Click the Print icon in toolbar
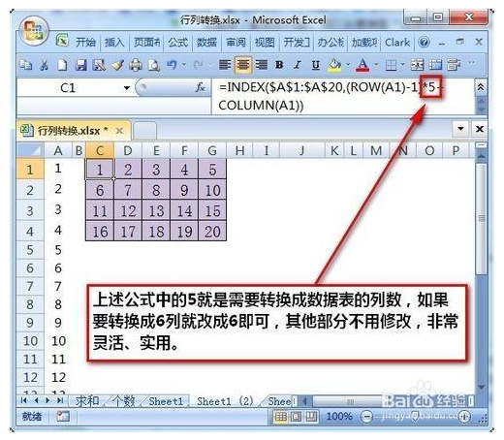The image size is (504, 440). [x=136, y=65]
